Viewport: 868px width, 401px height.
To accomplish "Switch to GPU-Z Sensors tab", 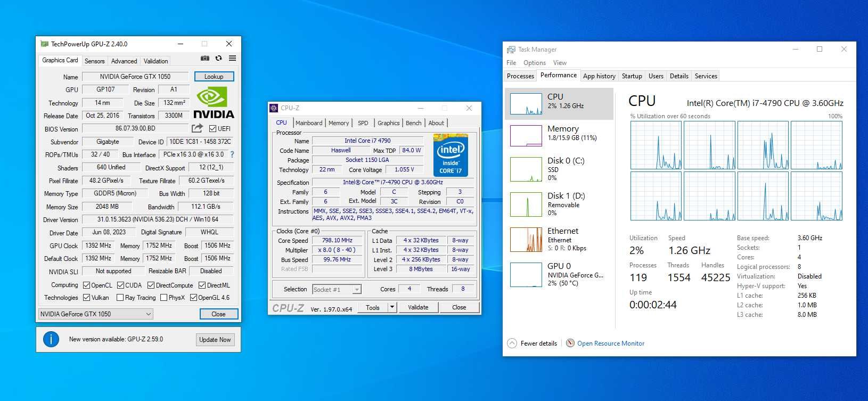I will (95, 61).
